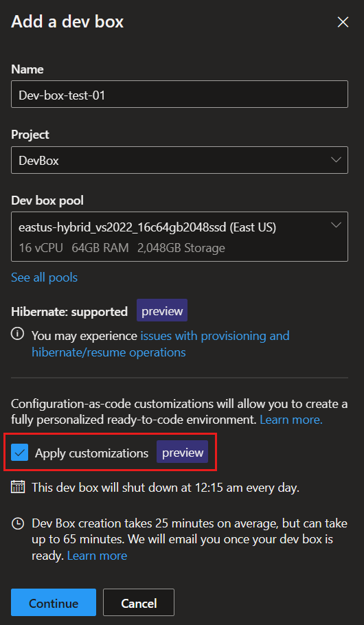Click the preview badge beside Apply customizations
The height and width of the screenshot is (625, 364).
click(182, 453)
